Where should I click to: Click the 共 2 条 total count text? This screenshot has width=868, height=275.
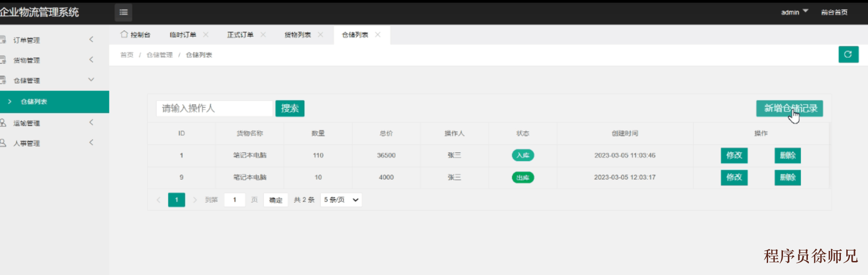304,200
